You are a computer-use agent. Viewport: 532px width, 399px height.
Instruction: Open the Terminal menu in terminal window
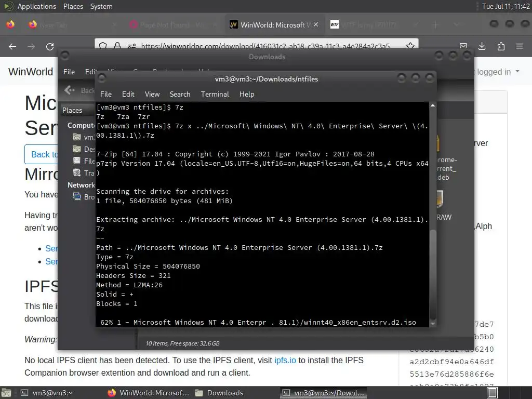click(x=215, y=94)
